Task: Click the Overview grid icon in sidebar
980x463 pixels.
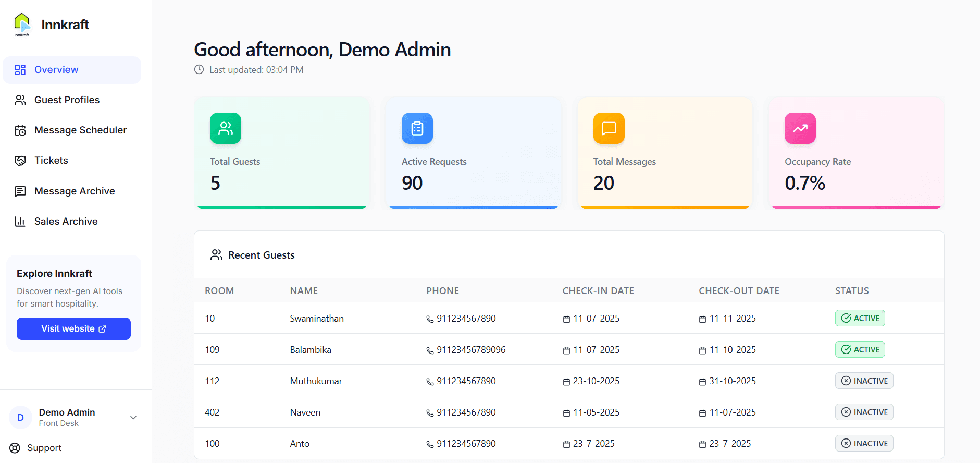Action: (20, 70)
